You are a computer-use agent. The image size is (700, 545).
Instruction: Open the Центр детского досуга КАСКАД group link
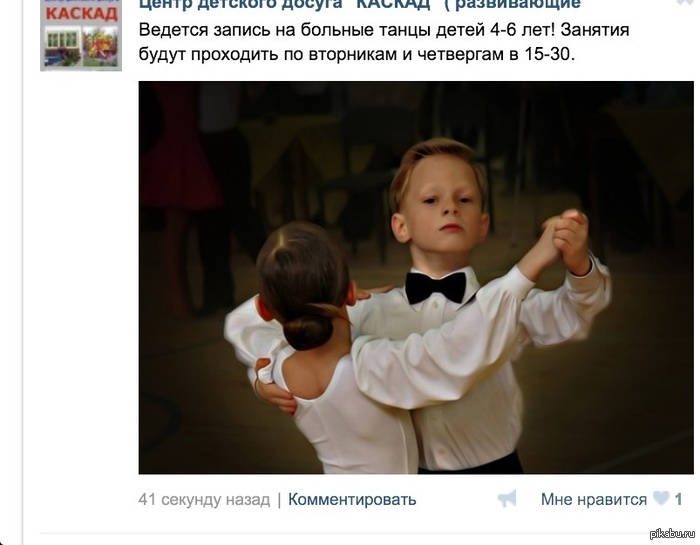(x=360, y=4)
